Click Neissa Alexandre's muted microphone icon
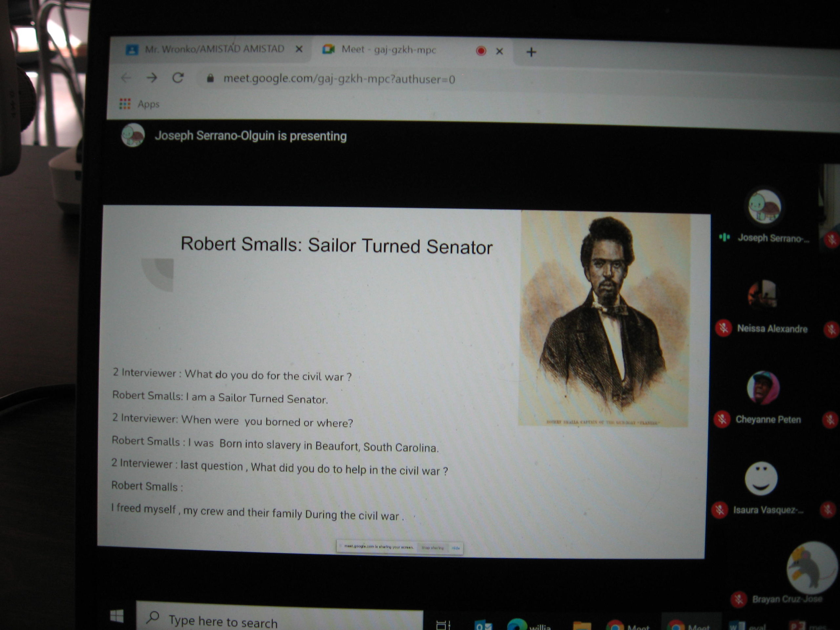The image size is (840, 630). pyautogui.click(x=724, y=328)
